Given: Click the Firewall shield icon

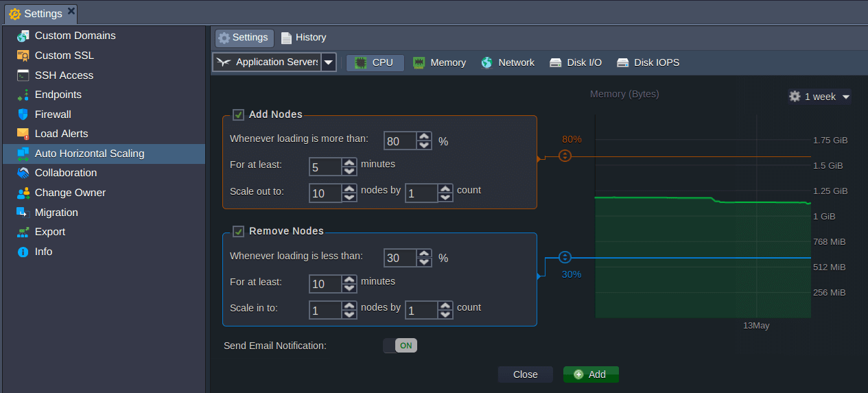Looking at the screenshot, I should pos(23,115).
